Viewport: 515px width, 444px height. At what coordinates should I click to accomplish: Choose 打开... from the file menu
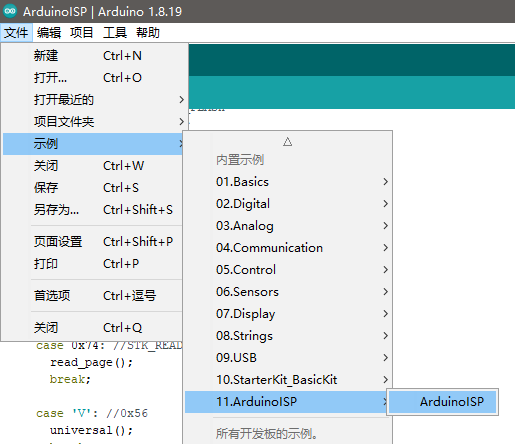(x=93, y=78)
